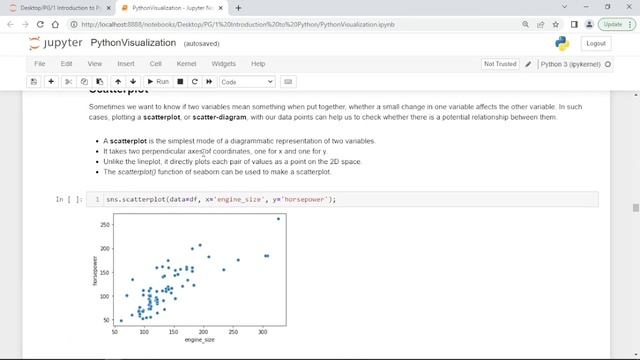This screenshot has height=360, width=640.
Task: Open the browser profile icon
Action: coord(589,24)
